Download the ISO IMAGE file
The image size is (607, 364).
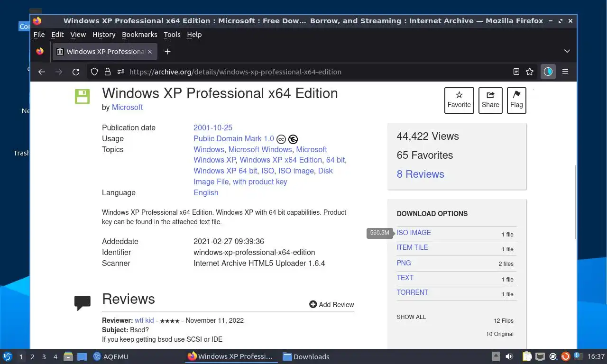point(414,233)
